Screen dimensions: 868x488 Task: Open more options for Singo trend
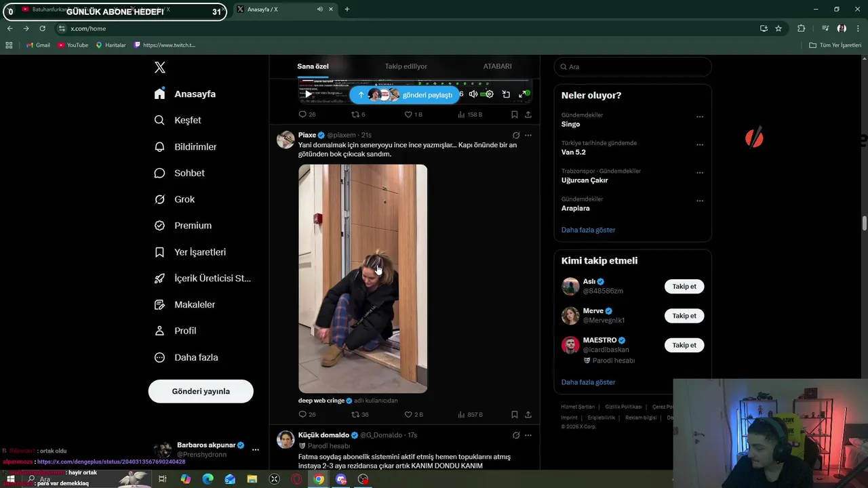tap(700, 117)
